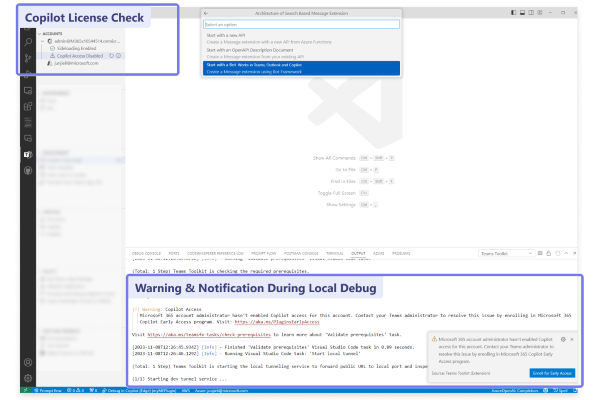The image size is (600, 400).
Task: Toggle panel layout icon in title bar
Action: pyautogui.click(x=522, y=13)
